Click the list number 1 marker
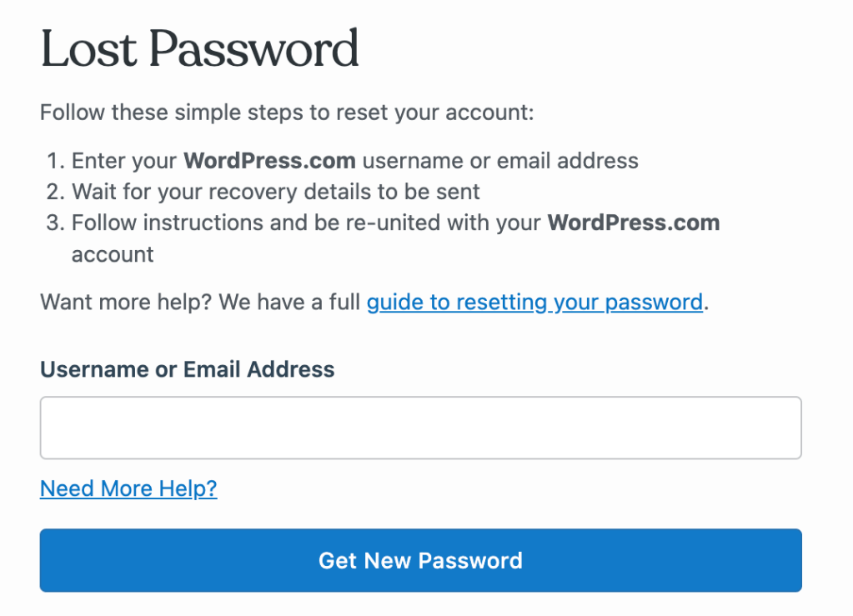The height and width of the screenshot is (616, 853). (53, 160)
